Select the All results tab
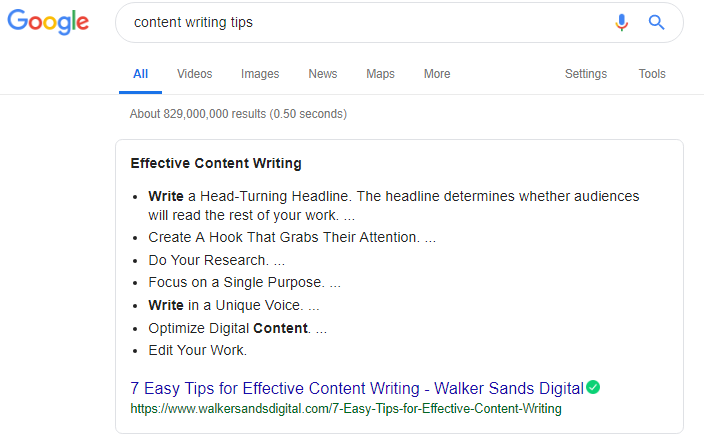Viewport: 704px width, 439px height. [x=141, y=74]
